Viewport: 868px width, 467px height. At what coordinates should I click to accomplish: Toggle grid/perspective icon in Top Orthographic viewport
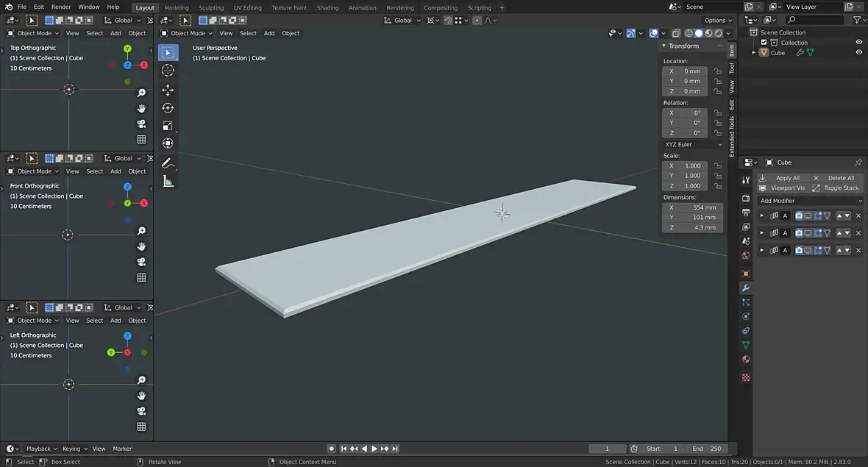click(142, 140)
